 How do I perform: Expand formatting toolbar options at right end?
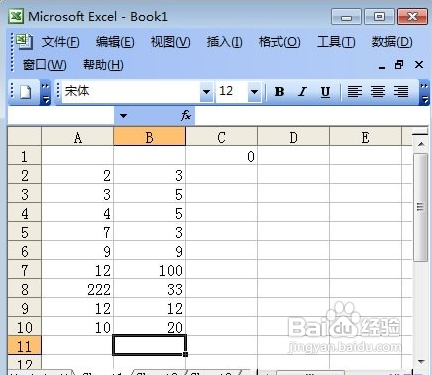(424, 92)
